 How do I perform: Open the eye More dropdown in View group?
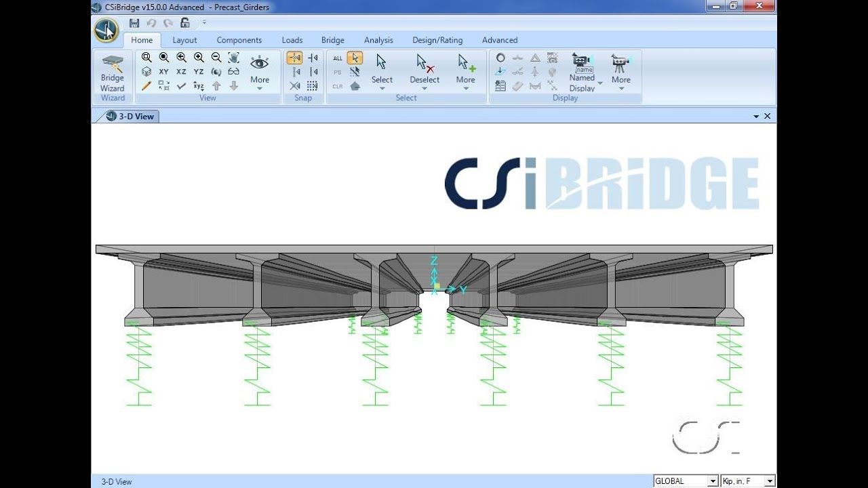pos(260,73)
